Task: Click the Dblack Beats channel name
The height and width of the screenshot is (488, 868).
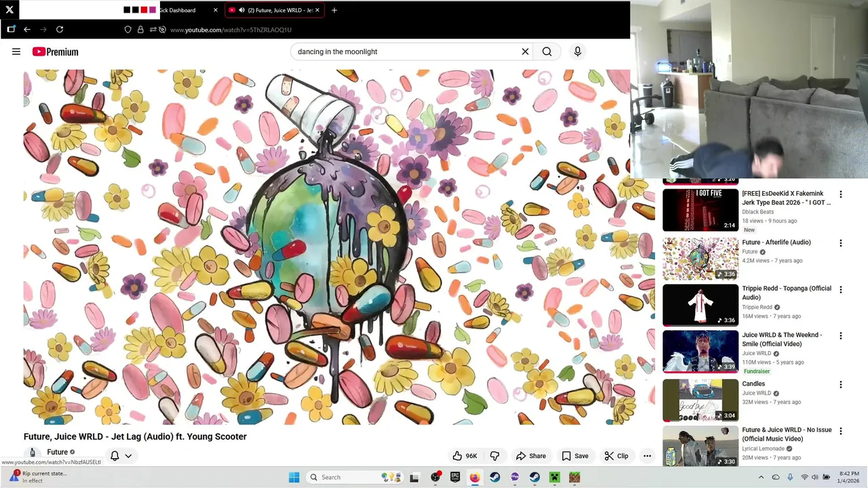Action: pyautogui.click(x=757, y=212)
